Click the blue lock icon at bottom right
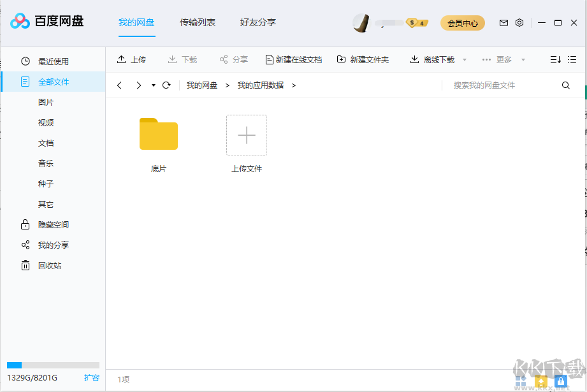The image size is (587, 392). pyautogui.click(x=560, y=381)
